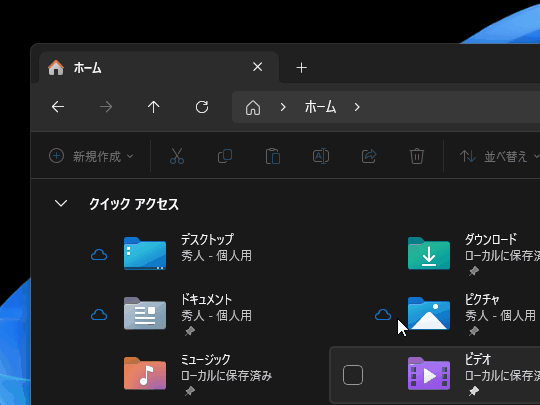
Task: Click chevron after ホーム in address bar
Action: [357, 107]
